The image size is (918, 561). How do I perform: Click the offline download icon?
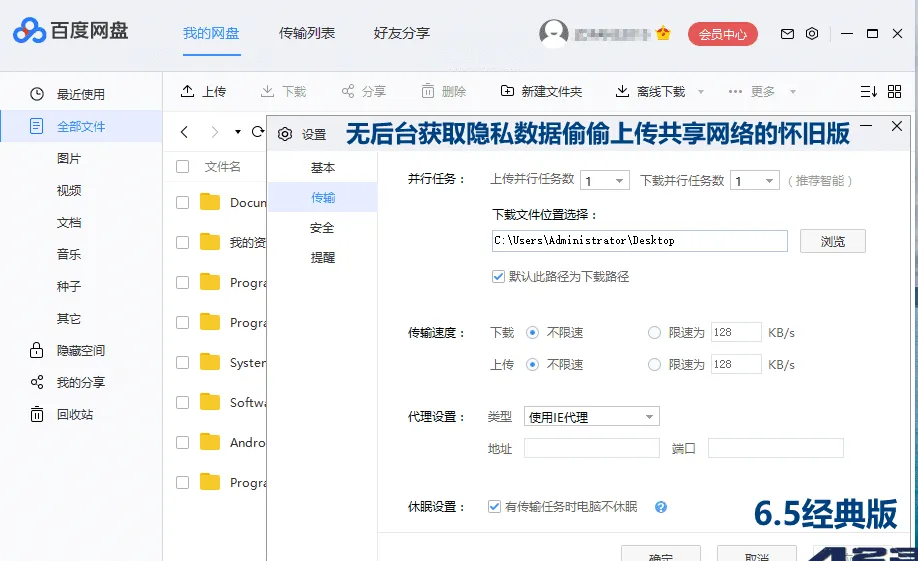tap(622, 91)
